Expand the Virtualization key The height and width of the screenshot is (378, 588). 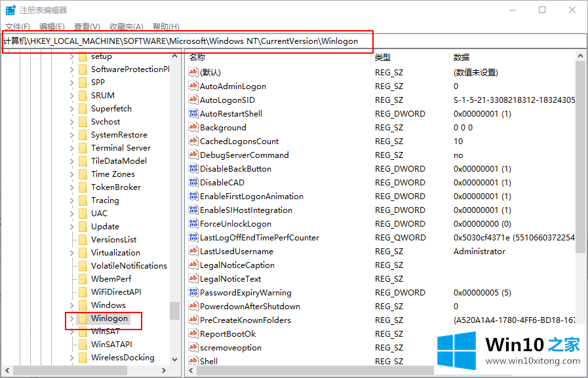pyautogui.click(x=71, y=253)
